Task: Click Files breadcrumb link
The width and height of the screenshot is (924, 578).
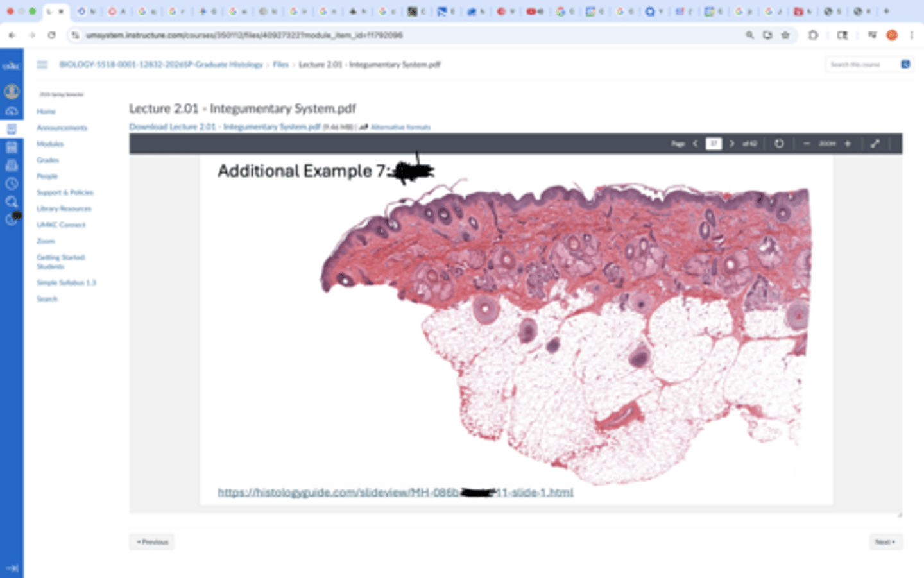Action: click(280, 64)
